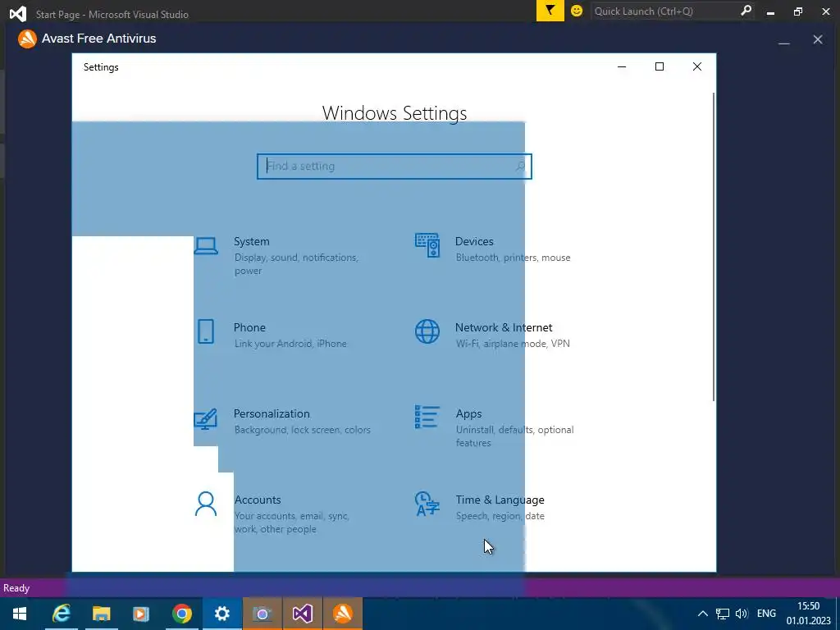Click the search magnifier in Find a setting
840x630 pixels.
(520, 166)
